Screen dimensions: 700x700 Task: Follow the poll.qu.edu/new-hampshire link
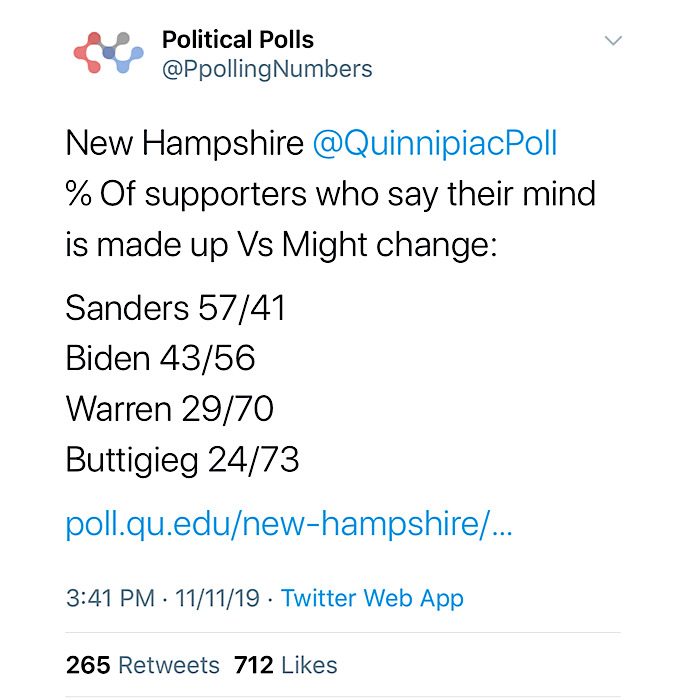point(289,523)
